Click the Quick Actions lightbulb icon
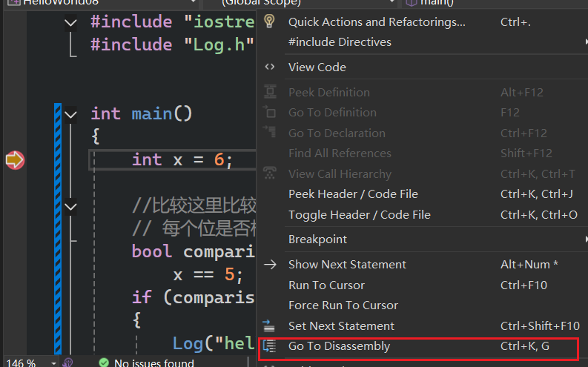This screenshot has width=588, height=367. [x=270, y=22]
